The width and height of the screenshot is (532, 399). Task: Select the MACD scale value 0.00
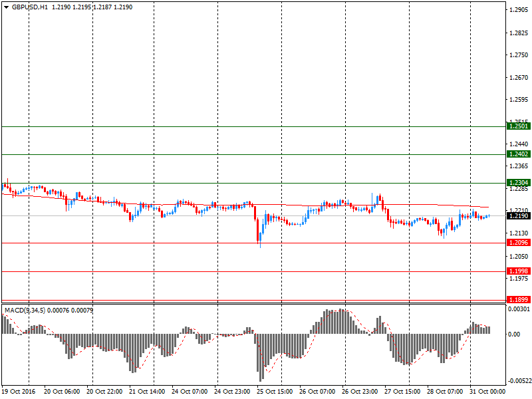[514, 334]
